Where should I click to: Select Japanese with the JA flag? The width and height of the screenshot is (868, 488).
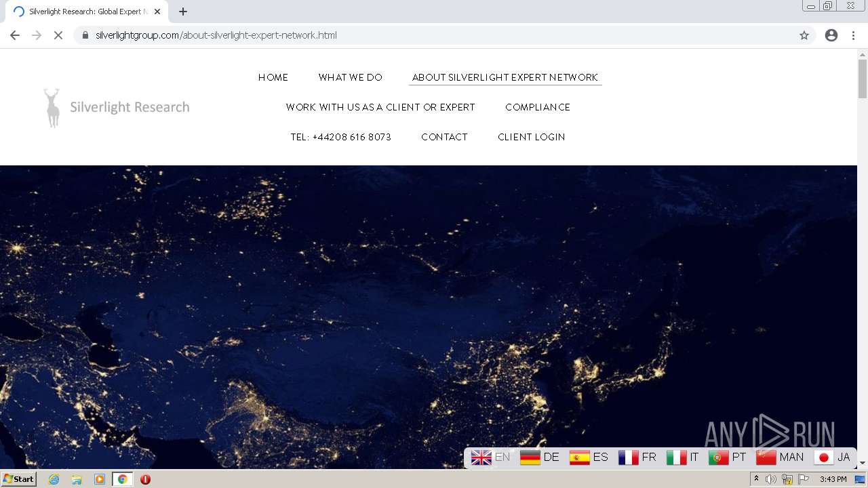[832, 457]
